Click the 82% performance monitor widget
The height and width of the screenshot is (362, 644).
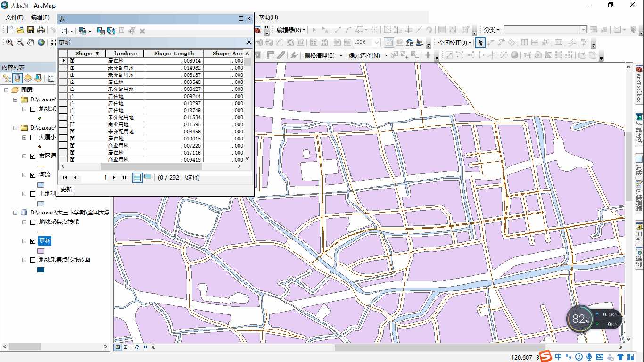point(580,319)
